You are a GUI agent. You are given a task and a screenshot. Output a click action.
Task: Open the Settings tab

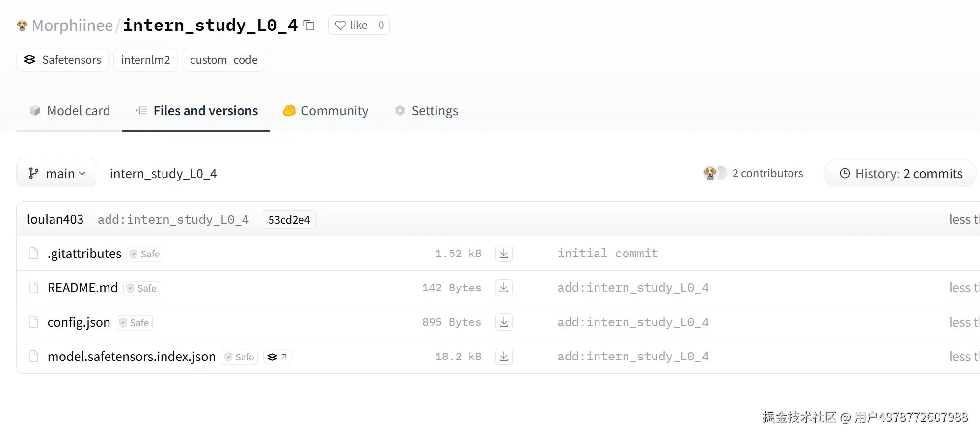click(426, 111)
